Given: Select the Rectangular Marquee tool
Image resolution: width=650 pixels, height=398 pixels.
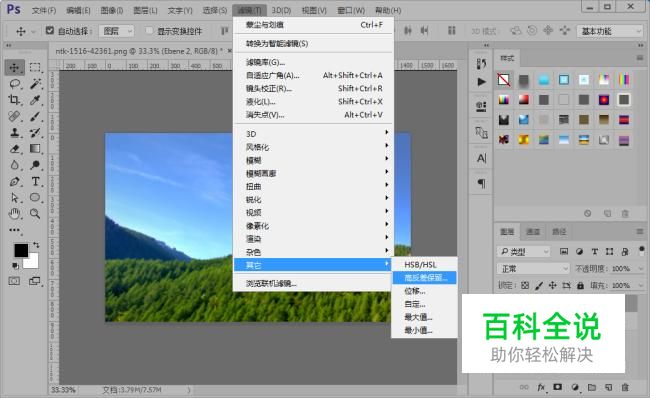Looking at the screenshot, I should pos(35,67).
